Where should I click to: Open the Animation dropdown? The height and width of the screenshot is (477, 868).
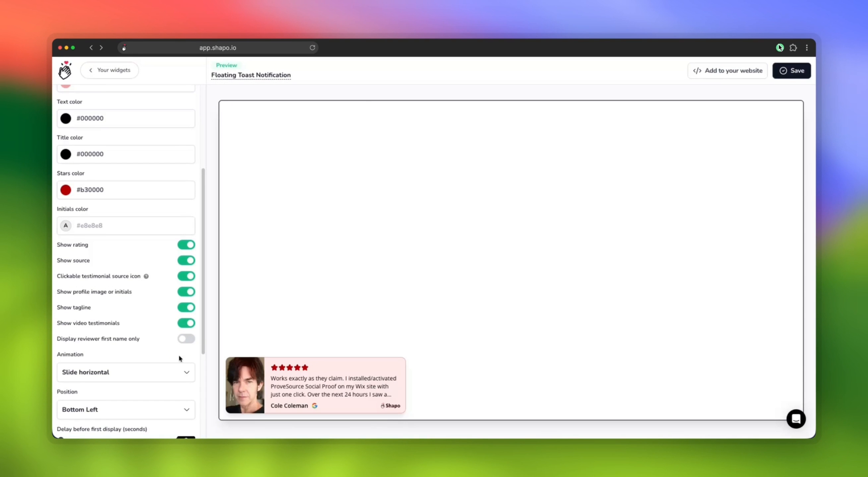(x=126, y=372)
